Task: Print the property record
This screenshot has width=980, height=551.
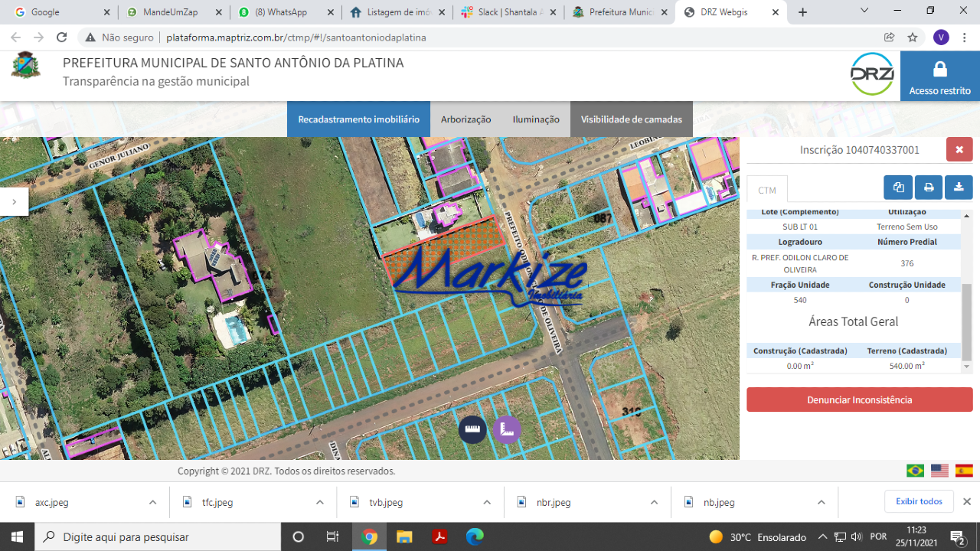Action: [x=929, y=187]
